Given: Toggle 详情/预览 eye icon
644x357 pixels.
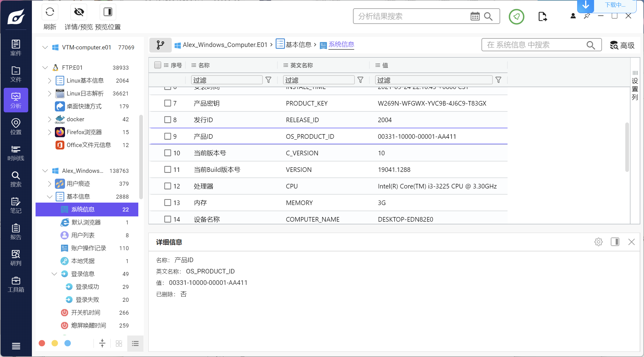Looking at the screenshot, I should 79,12.
